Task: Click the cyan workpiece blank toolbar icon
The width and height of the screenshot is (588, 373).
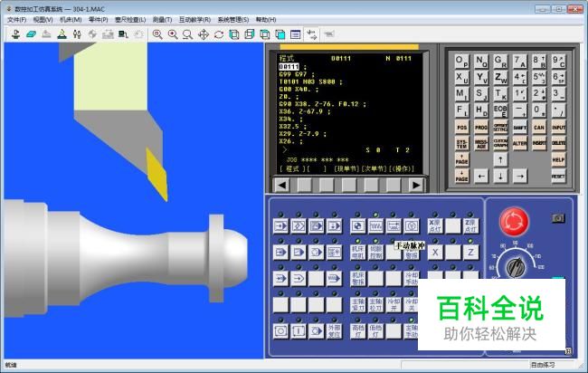Action: point(31,34)
